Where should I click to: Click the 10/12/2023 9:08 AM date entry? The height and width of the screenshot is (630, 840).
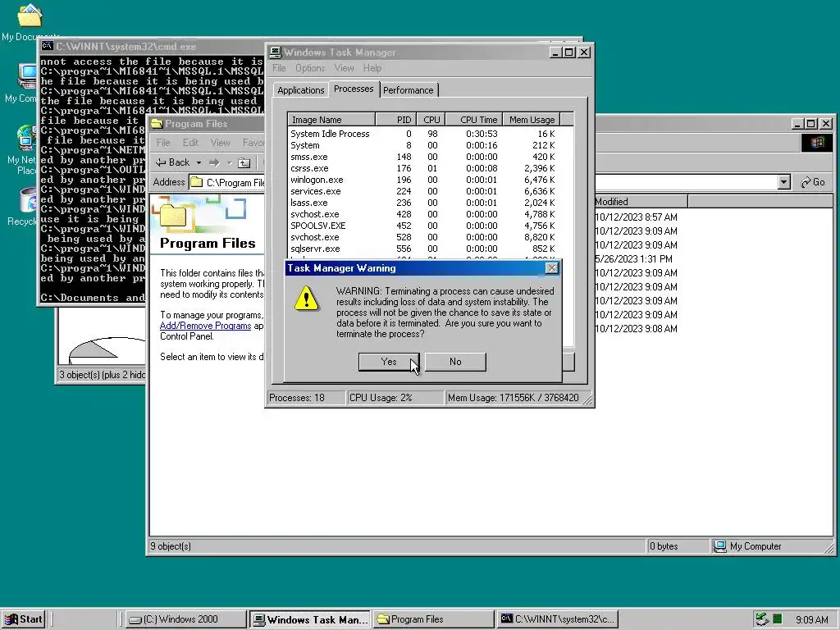tap(636, 328)
